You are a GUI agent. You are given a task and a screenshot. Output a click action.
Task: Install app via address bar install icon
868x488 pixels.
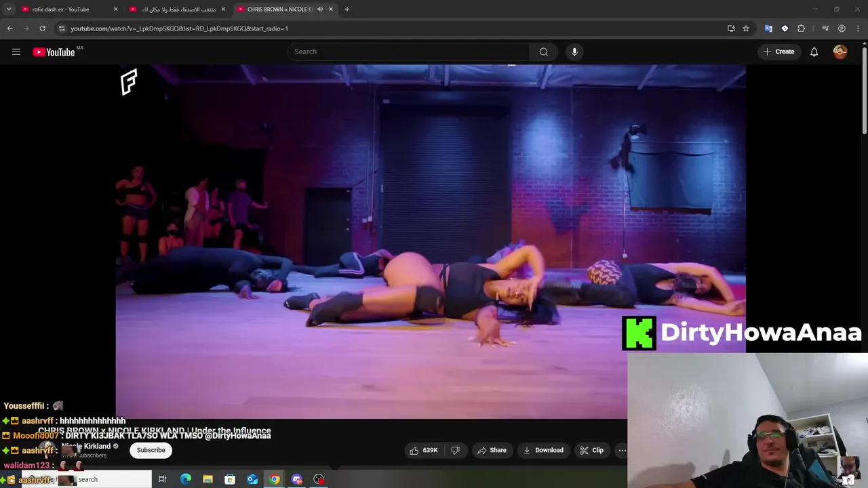[x=731, y=28]
